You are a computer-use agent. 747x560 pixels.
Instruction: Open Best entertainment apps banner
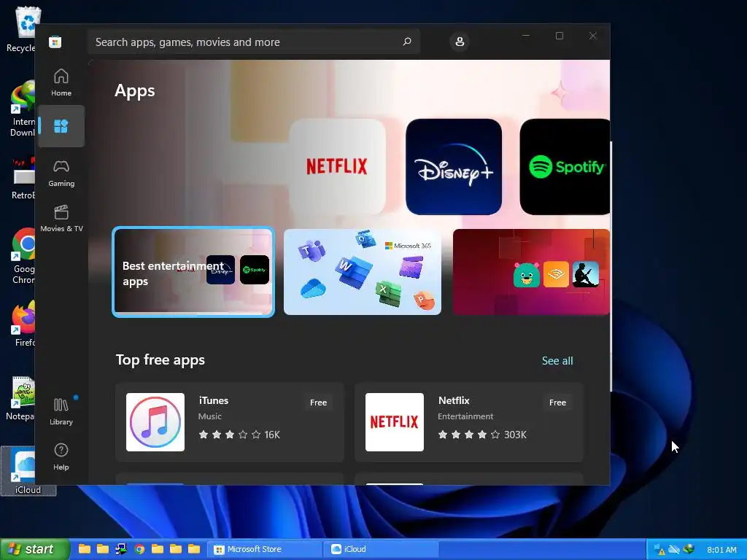pos(193,272)
